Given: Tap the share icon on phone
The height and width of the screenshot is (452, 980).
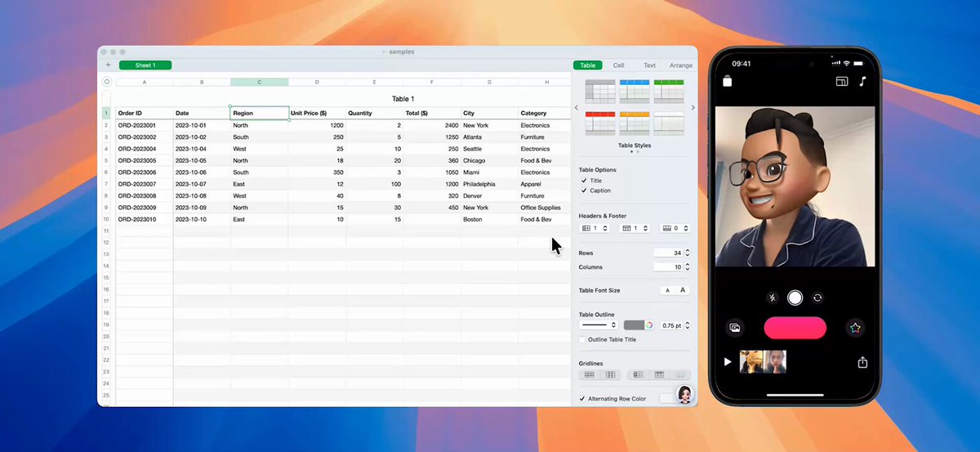Looking at the screenshot, I should pyautogui.click(x=862, y=363).
